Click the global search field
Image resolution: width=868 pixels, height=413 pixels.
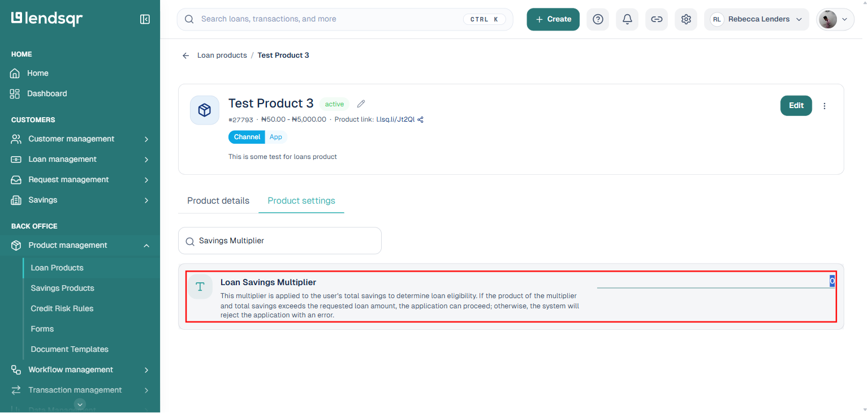[345, 19]
